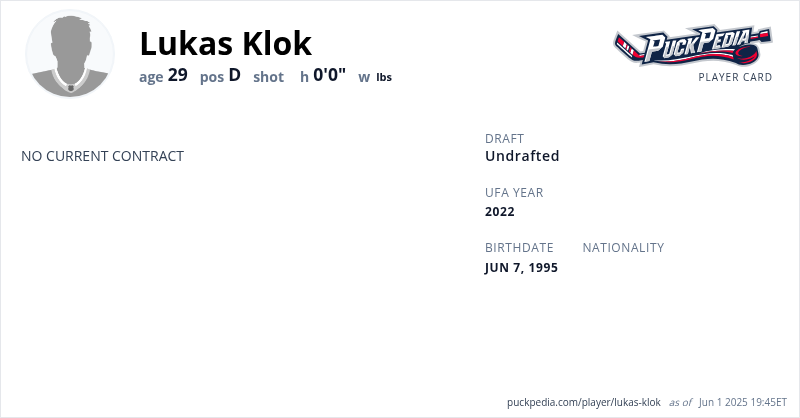
Task: Click the age 29 value
Action: (177, 75)
